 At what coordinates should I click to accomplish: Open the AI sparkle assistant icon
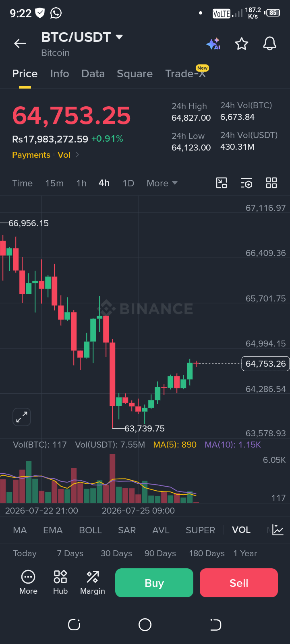(x=213, y=44)
